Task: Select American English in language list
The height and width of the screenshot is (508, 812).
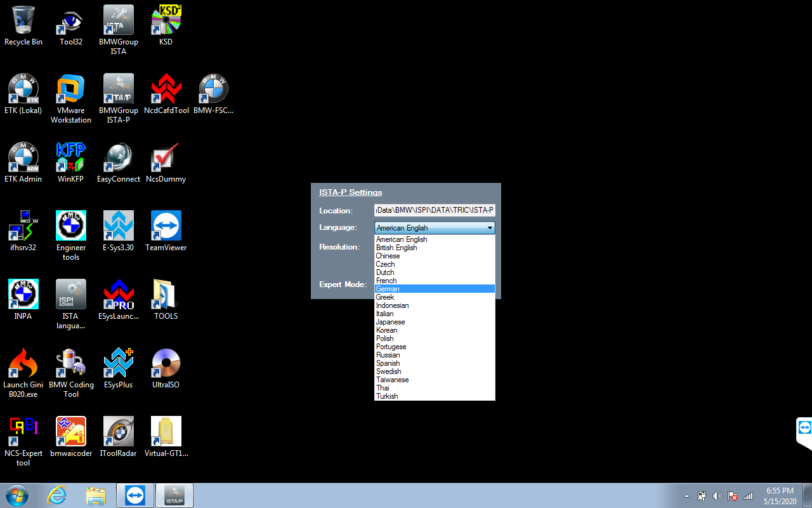Action: 435,239
